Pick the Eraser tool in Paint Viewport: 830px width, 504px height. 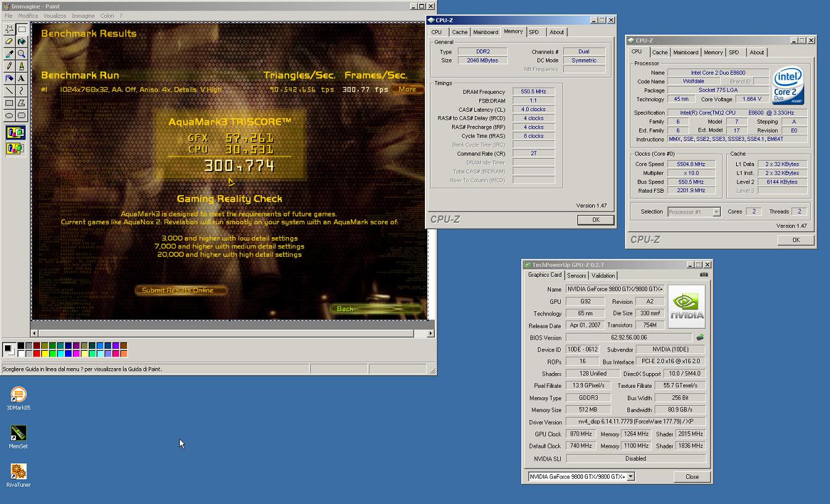coord(9,41)
